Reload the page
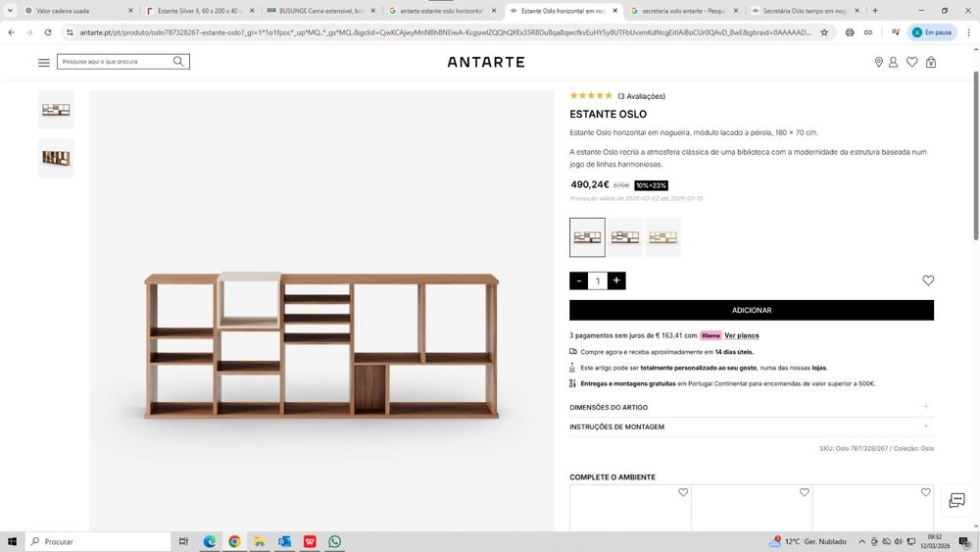Viewport: 980px width, 552px height. point(47,32)
